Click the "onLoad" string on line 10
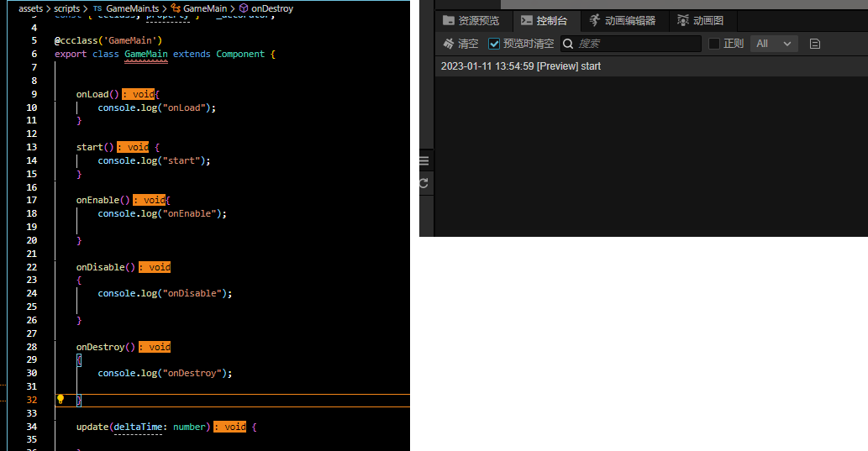Viewport: 868px width, 451px height. click(x=184, y=108)
